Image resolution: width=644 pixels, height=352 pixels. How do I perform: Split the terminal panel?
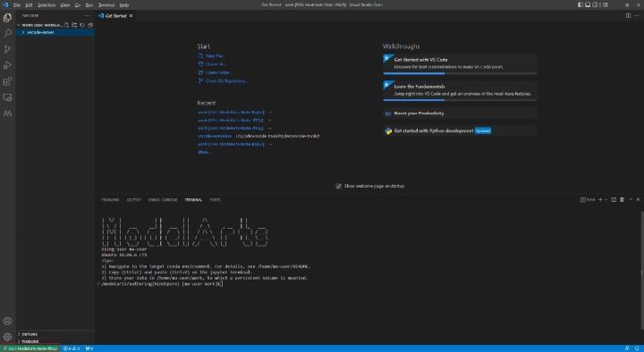[x=614, y=200]
